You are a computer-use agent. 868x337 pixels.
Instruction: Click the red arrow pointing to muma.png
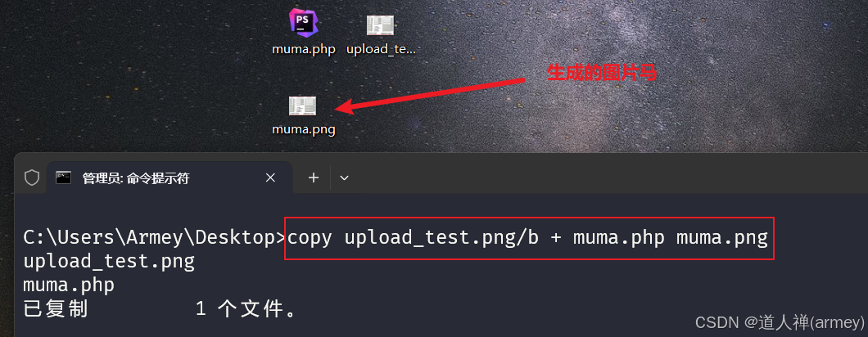[432, 96]
